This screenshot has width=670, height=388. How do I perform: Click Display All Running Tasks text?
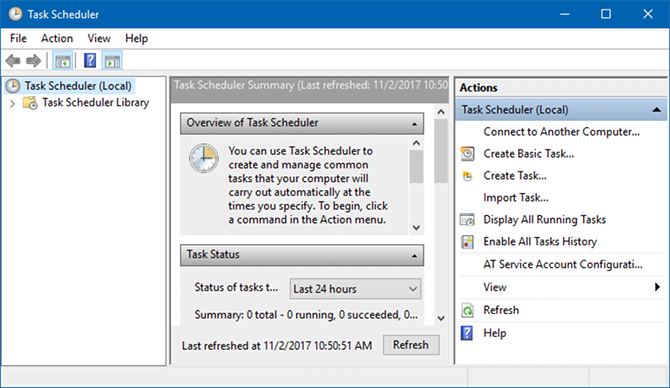coord(544,220)
